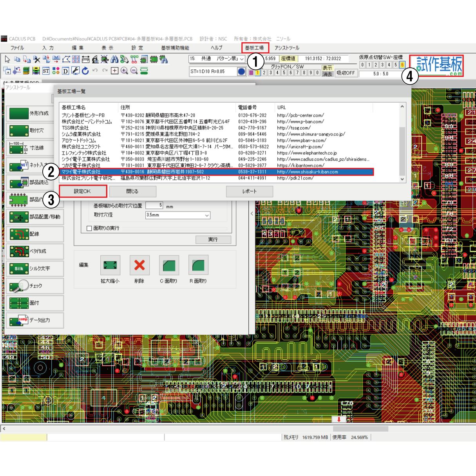The width and height of the screenshot is (476, 476).
Task: Click the レポート button
Action: [249, 191]
